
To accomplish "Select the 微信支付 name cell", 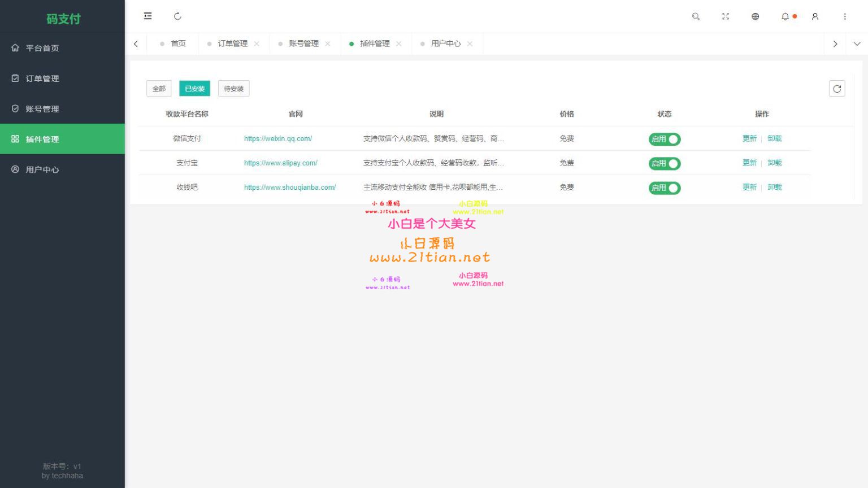I will 187,138.
